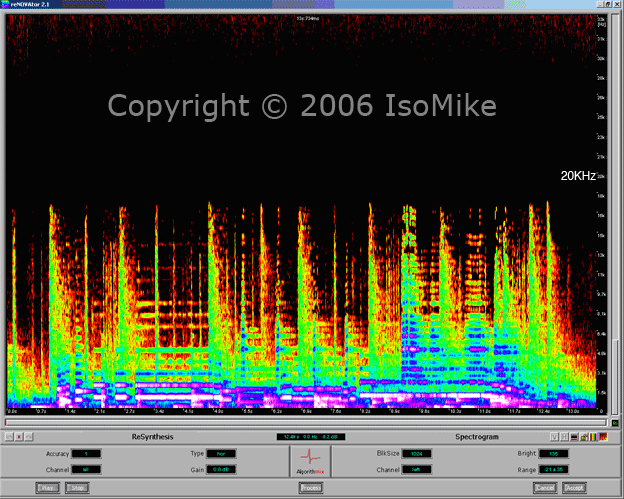Toggle the V vertical zoom icon
Screen dimensions: 624x499
point(554,437)
